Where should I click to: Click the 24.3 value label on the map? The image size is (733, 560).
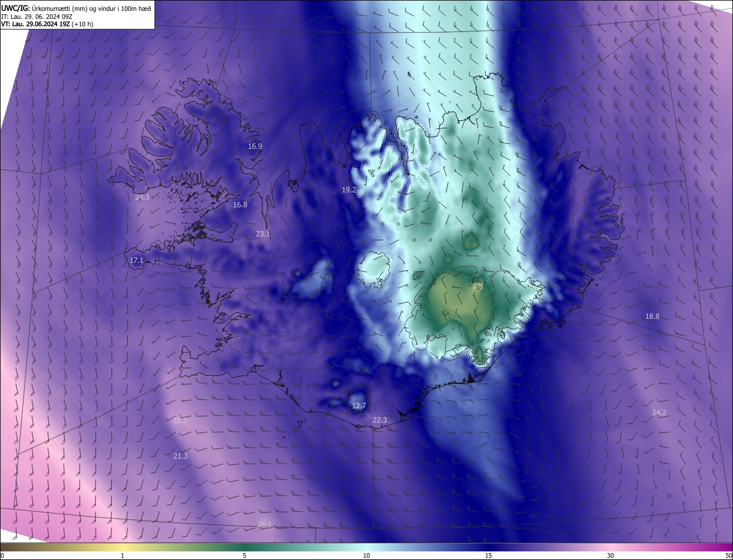(142, 198)
